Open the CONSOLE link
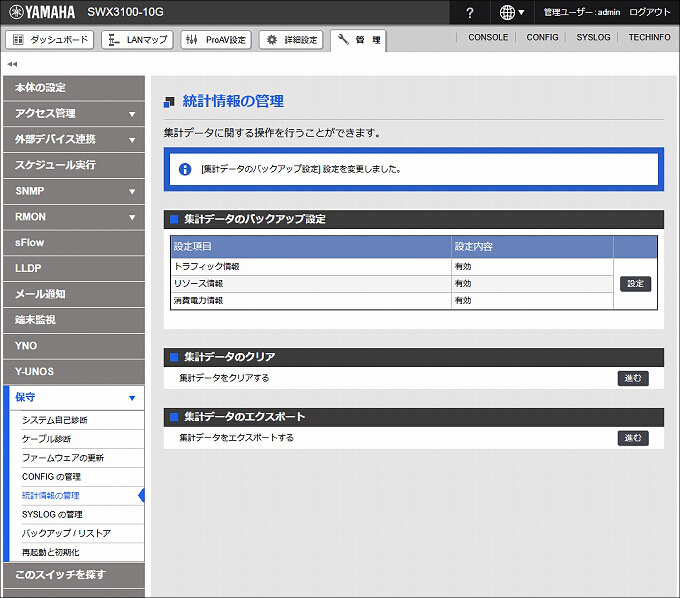 click(488, 37)
